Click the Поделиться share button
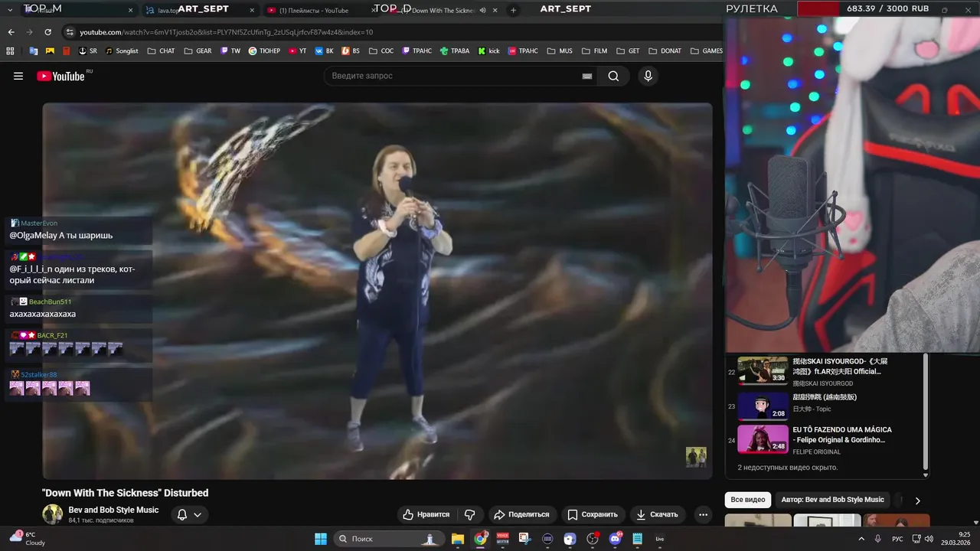This screenshot has width=980, height=551. tap(521, 514)
